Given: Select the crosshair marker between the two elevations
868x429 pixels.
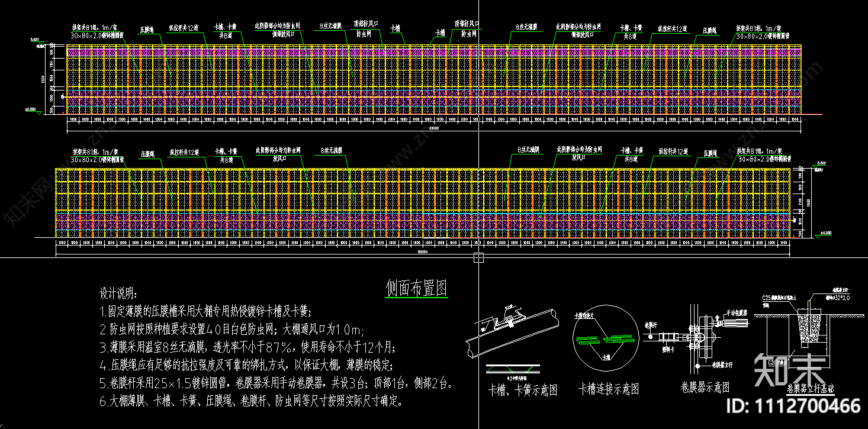Looking at the screenshot, I should point(478,256).
